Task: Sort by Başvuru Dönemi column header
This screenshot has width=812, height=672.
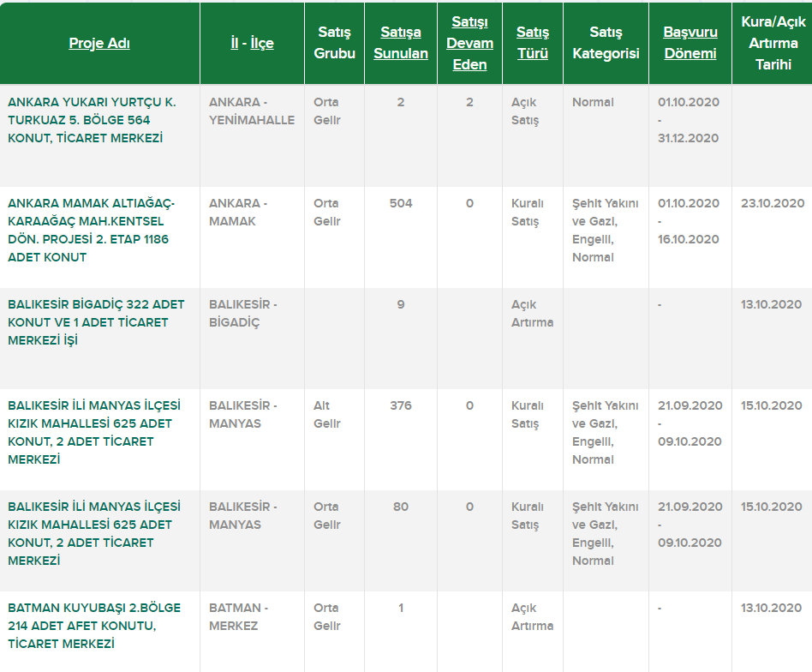Action: 690,43
